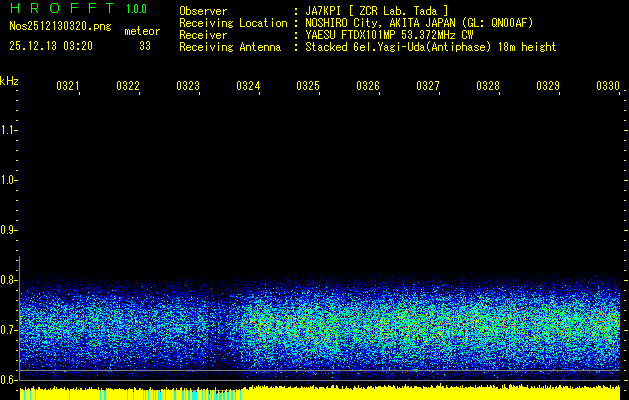Screen dimensions: 629x400
Task: Click the 25.12.13 03:20 timestamp
Action: [51, 46]
